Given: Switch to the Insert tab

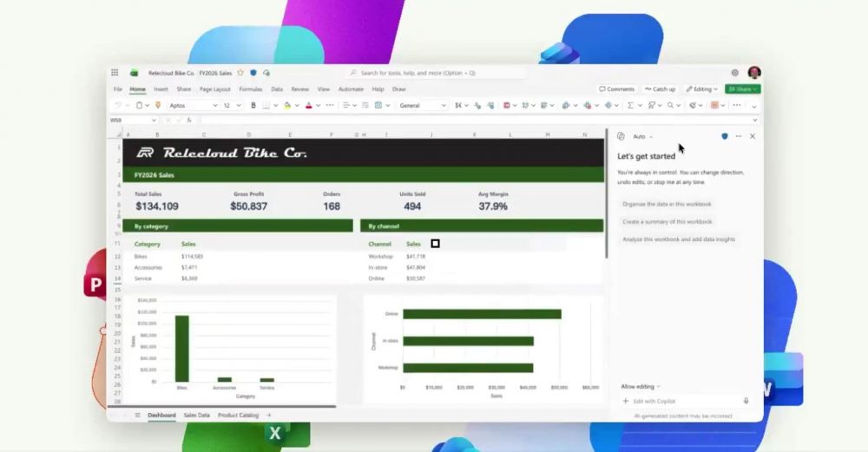Looking at the screenshot, I should point(161,89).
